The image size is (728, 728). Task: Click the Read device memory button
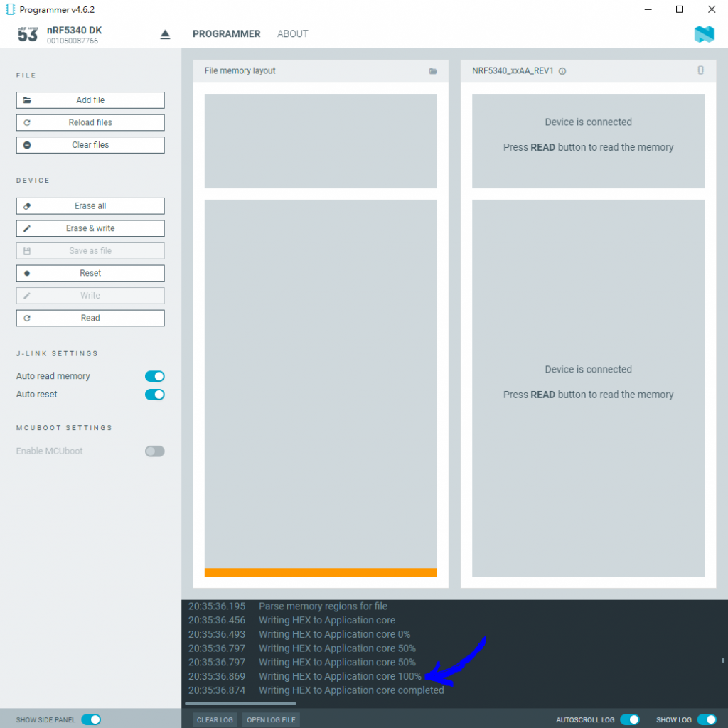click(x=90, y=318)
